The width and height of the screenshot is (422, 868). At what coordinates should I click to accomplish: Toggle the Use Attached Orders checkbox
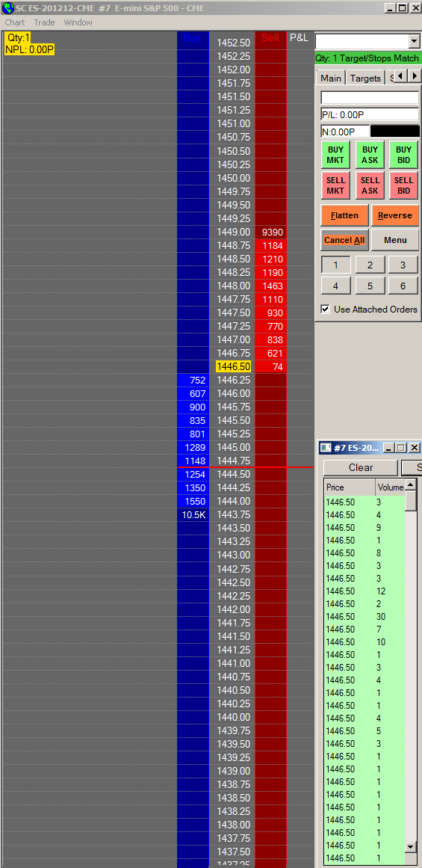point(325,310)
